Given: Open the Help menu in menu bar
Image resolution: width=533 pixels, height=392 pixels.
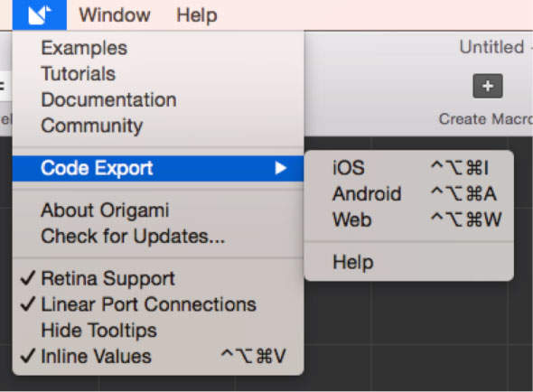Looking at the screenshot, I should click(x=197, y=15).
